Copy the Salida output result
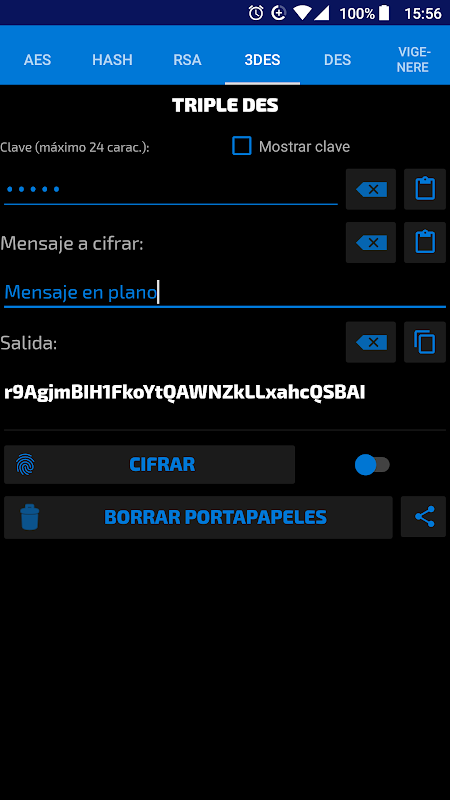This screenshot has width=450, height=800. coord(425,342)
